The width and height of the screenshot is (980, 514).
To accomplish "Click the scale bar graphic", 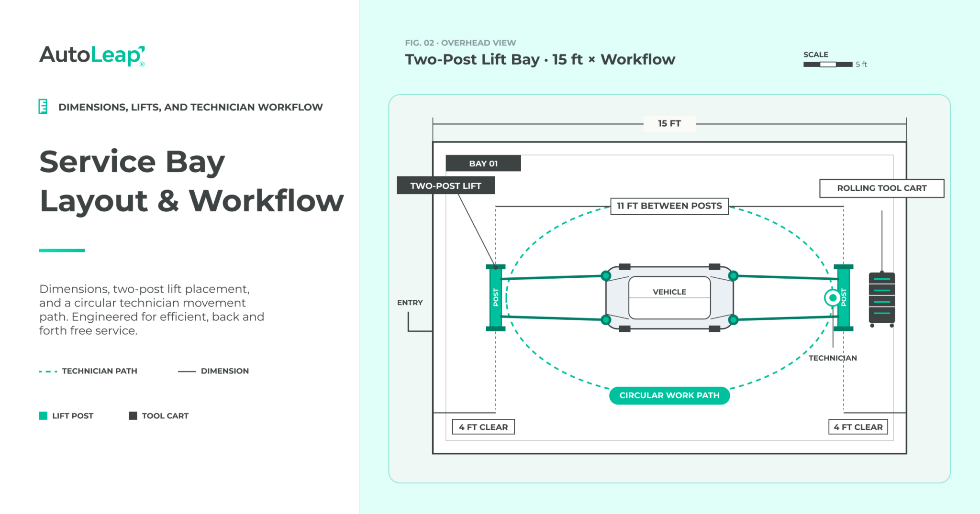I will click(x=828, y=65).
